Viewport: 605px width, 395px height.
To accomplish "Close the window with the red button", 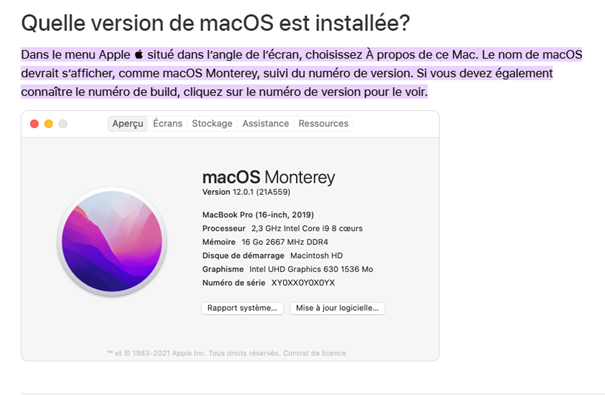I will [x=34, y=124].
